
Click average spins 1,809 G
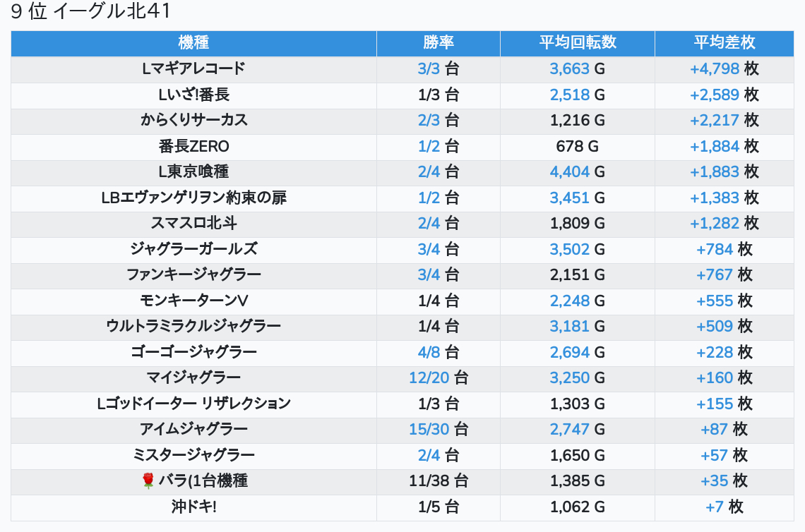click(x=578, y=223)
